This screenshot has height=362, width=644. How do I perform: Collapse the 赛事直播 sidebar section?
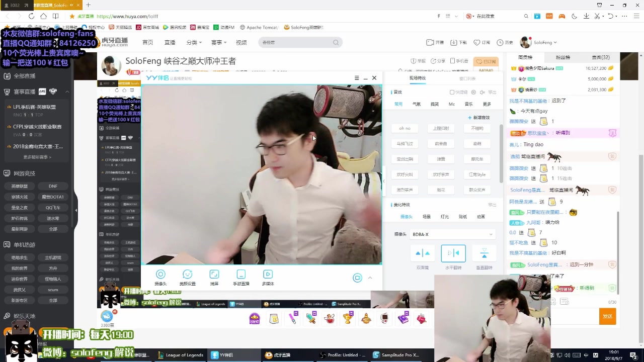67,92
